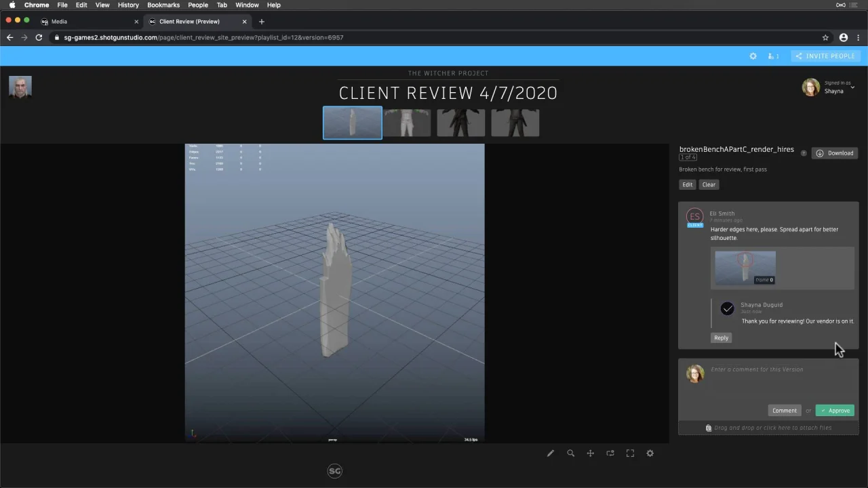868x488 pixels.
Task: Open the File menu
Action: [62, 5]
